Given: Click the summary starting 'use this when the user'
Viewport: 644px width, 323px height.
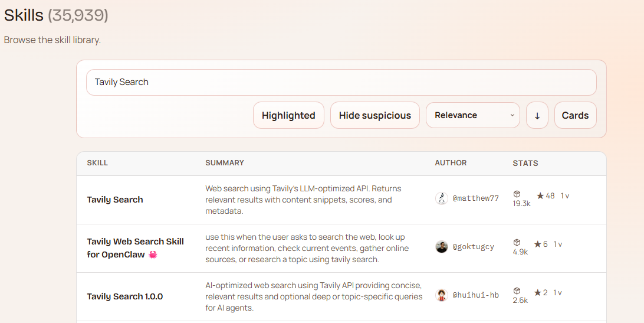Looking at the screenshot, I should pos(307,248).
